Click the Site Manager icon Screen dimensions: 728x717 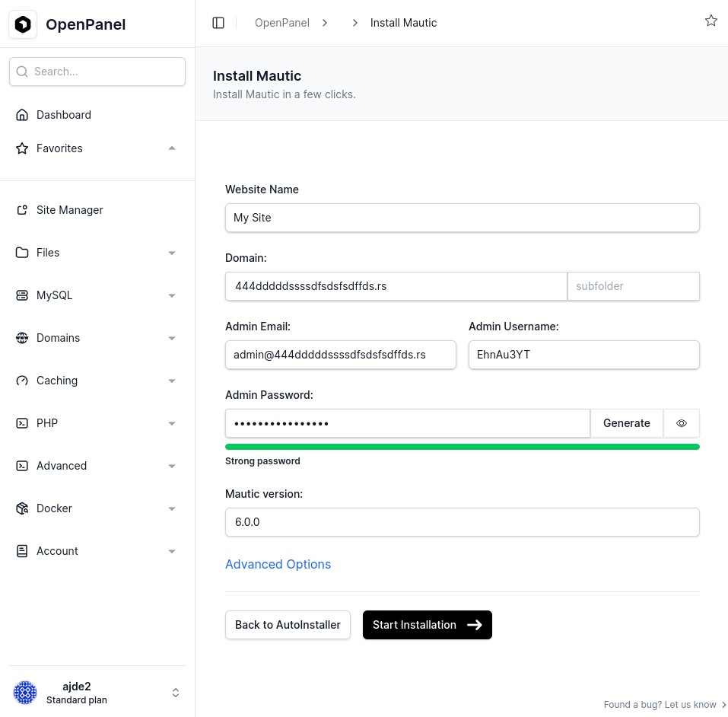coord(22,210)
